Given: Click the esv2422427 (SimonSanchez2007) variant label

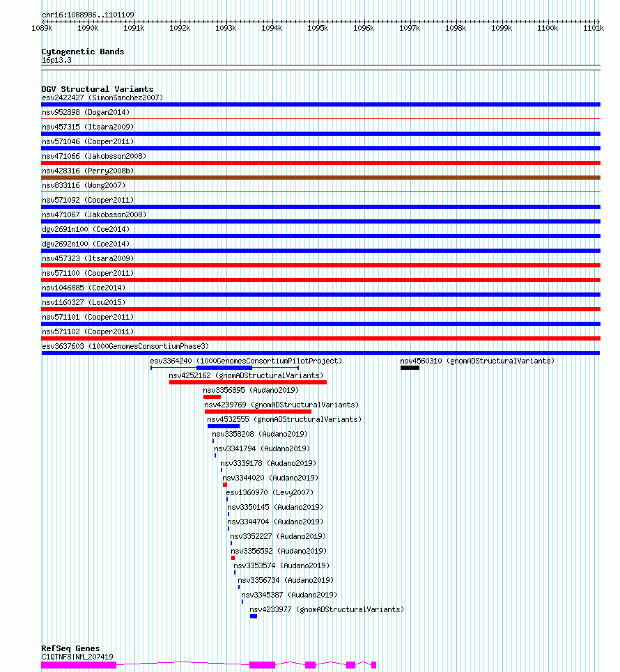Looking at the screenshot, I should 102,97.
